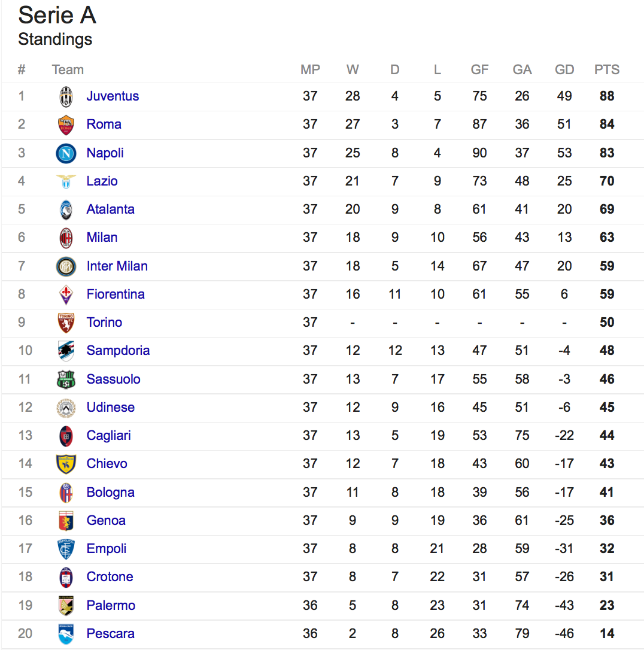This screenshot has width=644, height=650.
Task: Click the Roma club crest
Action: tap(66, 124)
